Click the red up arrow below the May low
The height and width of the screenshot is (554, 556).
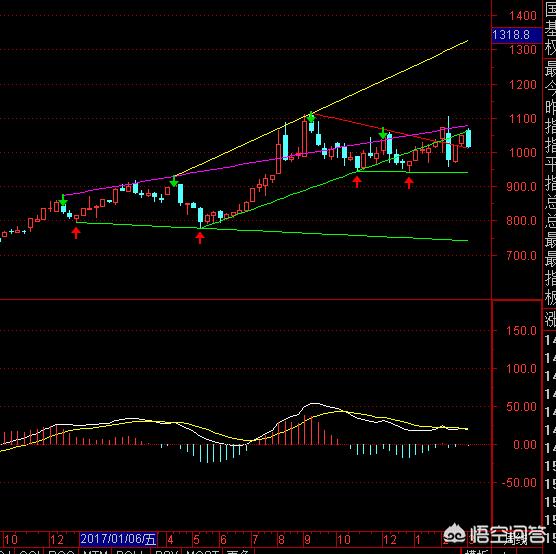tap(200, 238)
